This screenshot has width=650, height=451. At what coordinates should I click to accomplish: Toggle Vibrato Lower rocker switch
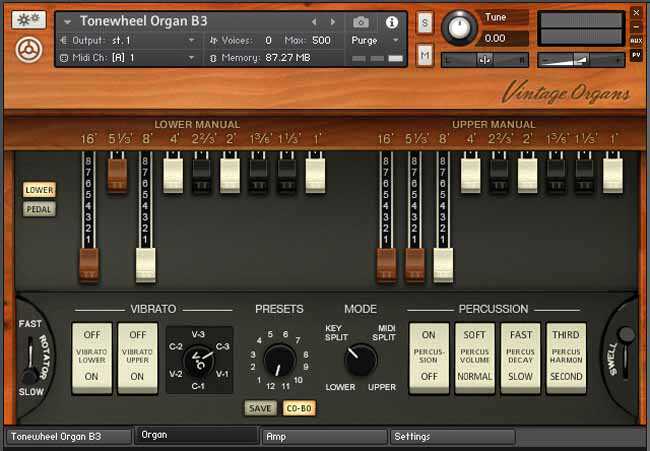point(92,358)
